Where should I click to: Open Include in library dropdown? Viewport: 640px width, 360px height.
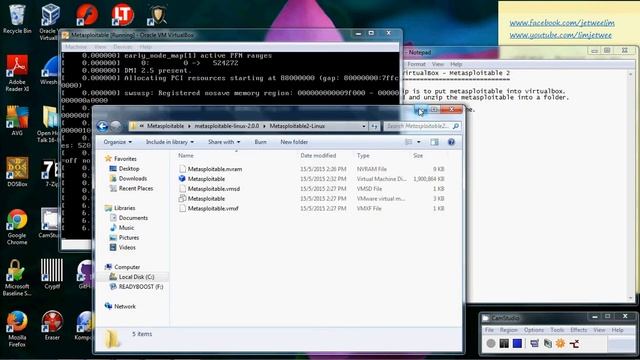tap(170, 142)
